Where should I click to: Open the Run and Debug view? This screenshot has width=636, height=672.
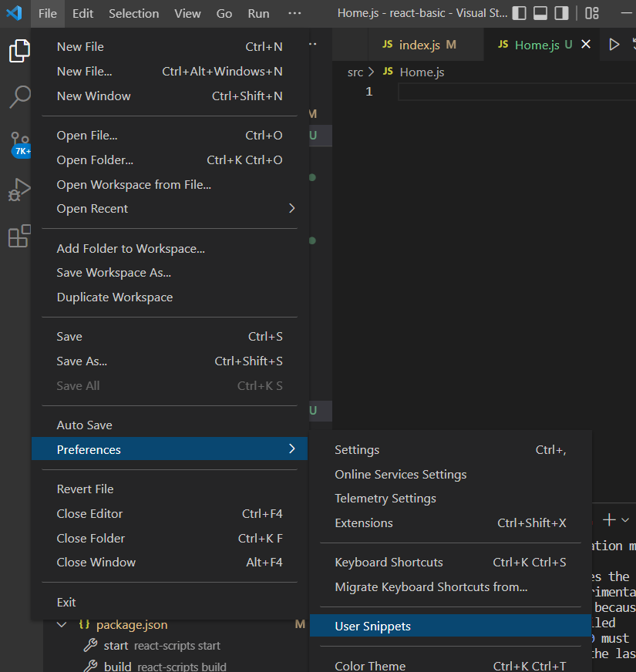click(19, 190)
